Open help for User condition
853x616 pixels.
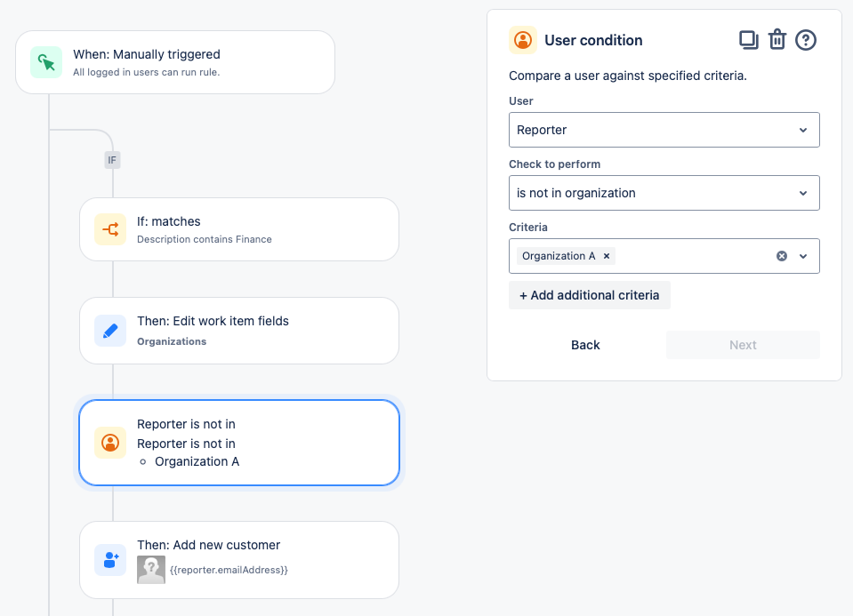pyautogui.click(x=806, y=40)
